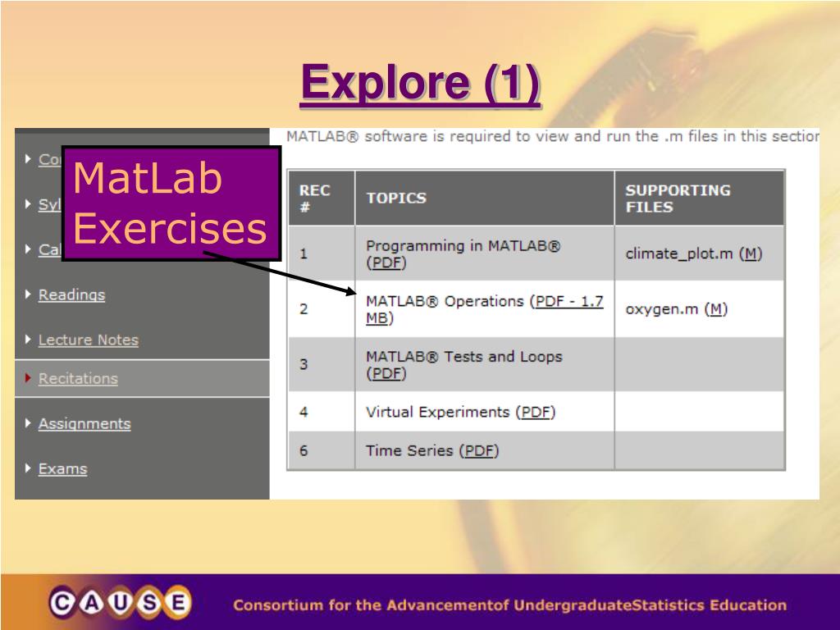Click the 'climate_plot.m' file name text

pos(678,253)
